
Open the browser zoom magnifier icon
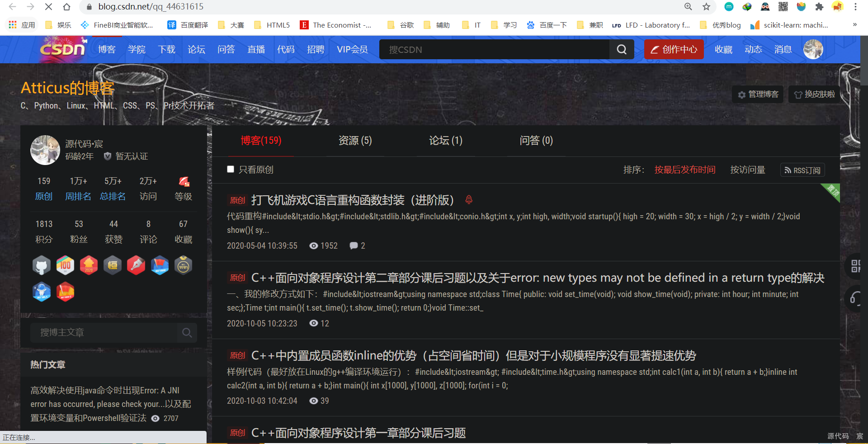tap(688, 7)
